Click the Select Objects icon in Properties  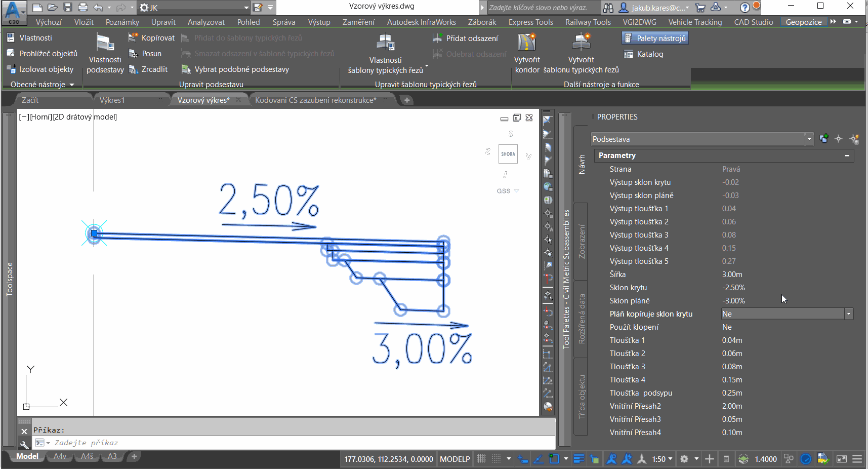839,139
